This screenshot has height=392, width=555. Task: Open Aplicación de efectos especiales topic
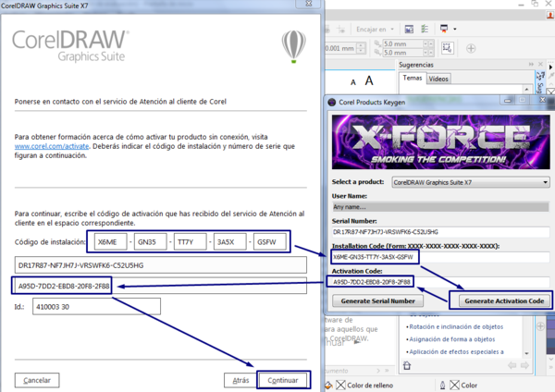click(456, 351)
